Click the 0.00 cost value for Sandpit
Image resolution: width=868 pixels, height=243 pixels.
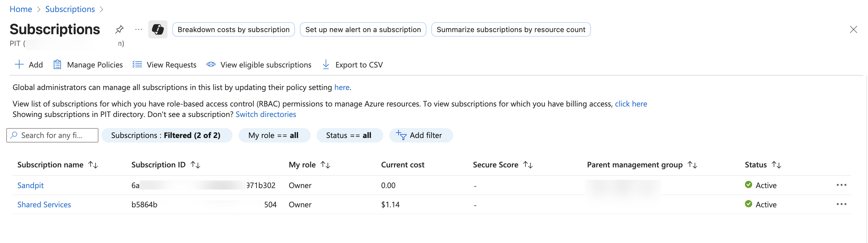click(x=388, y=185)
